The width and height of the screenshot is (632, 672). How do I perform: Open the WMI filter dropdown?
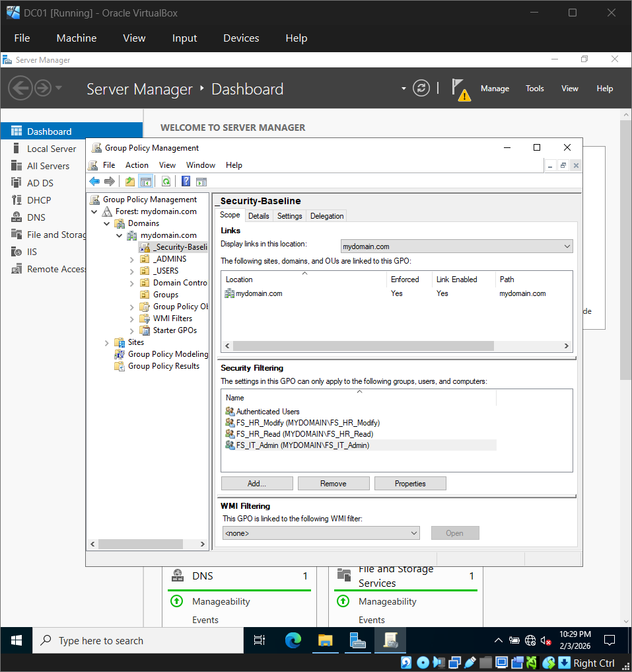point(321,533)
